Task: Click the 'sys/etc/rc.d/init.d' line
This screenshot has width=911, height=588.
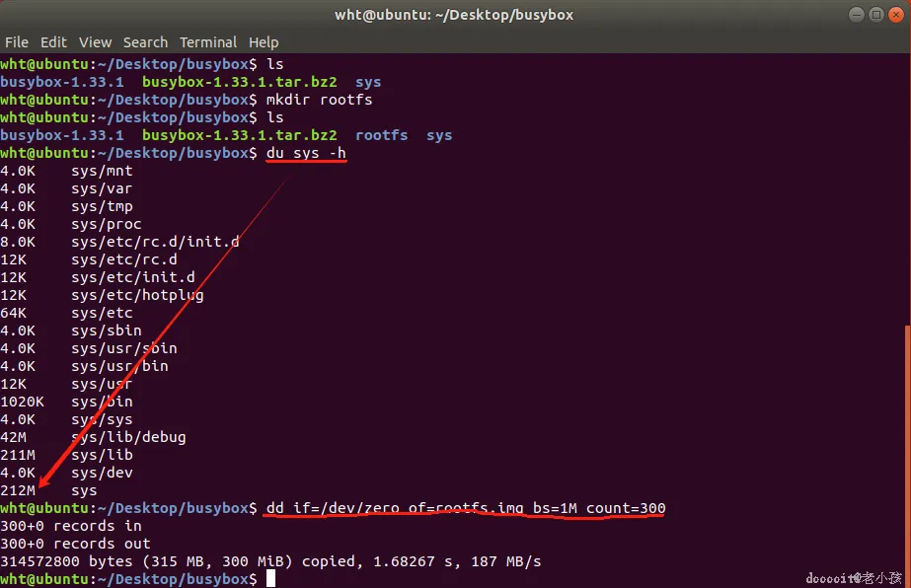Action: click(119, 242)
